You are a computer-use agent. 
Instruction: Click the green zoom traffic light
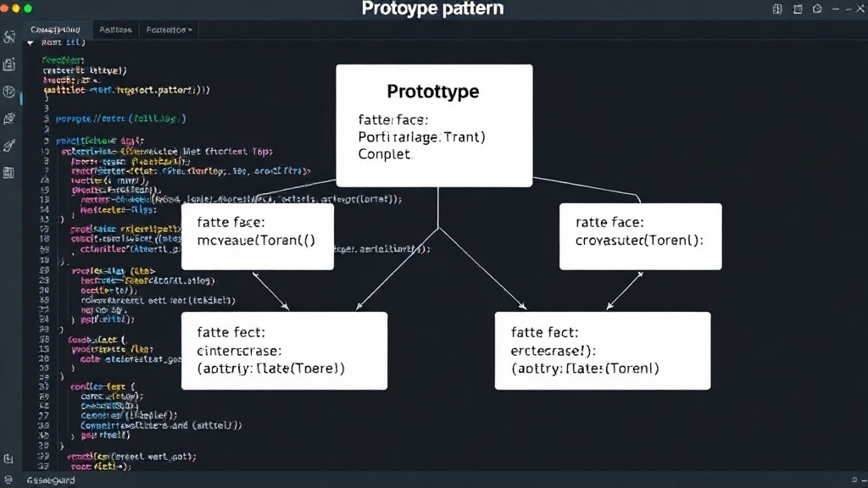pyautogui.click(x=28, y=8)
